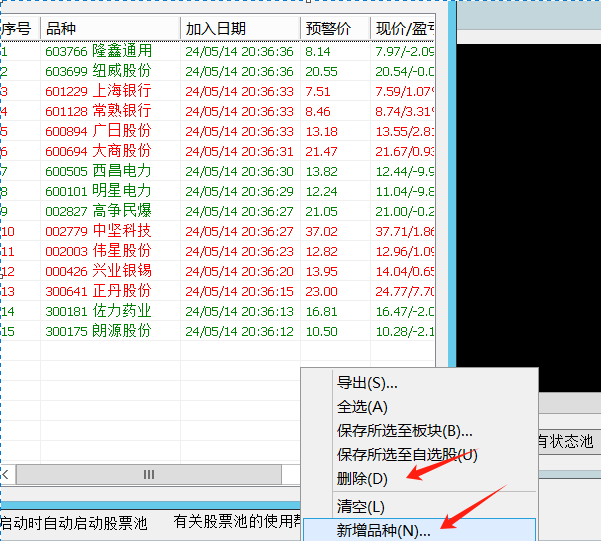Sort by 品种 column header
This screenshot has height=541, width=601.
point(110,29)
